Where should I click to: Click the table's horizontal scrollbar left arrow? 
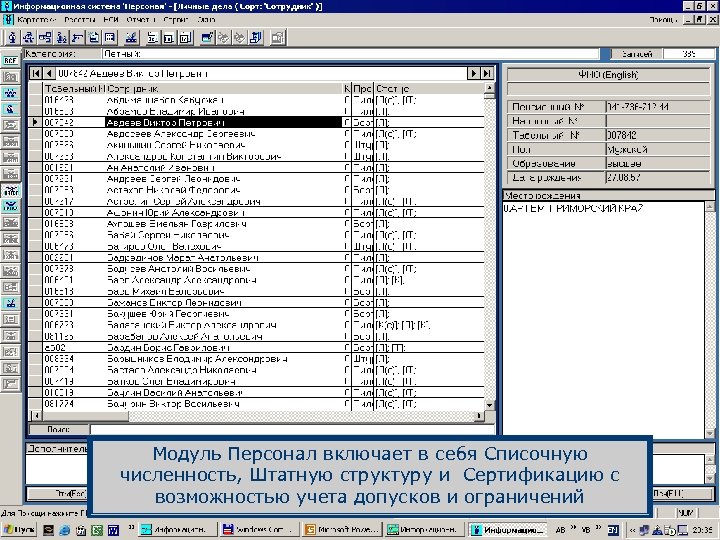[36, 416]
